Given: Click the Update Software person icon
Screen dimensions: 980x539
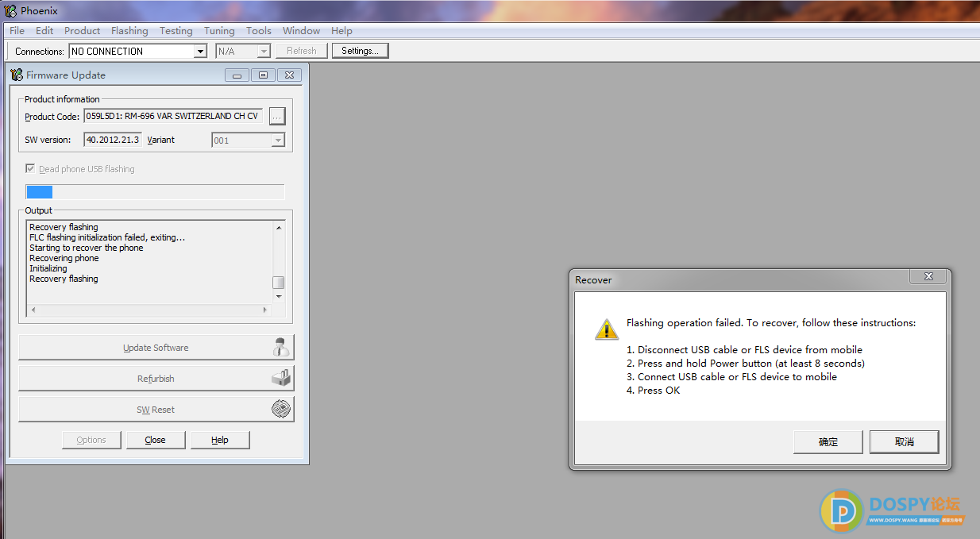Looking at the screenshot, I should click(x=280, y=347).
